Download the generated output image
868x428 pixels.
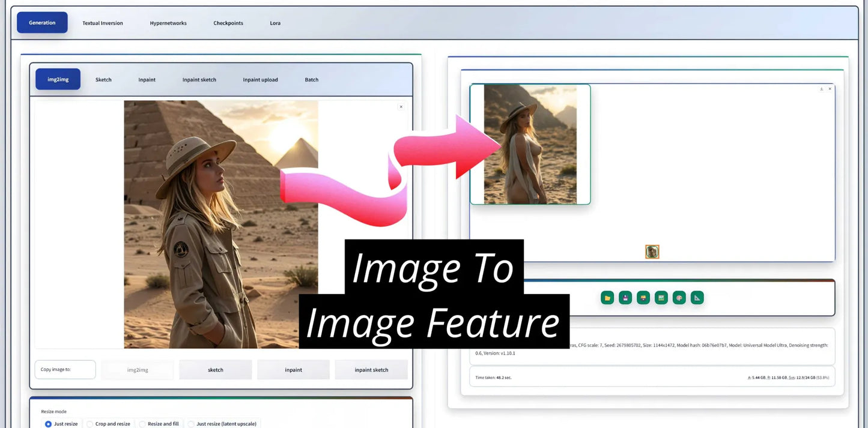click(x=821, y=89)
